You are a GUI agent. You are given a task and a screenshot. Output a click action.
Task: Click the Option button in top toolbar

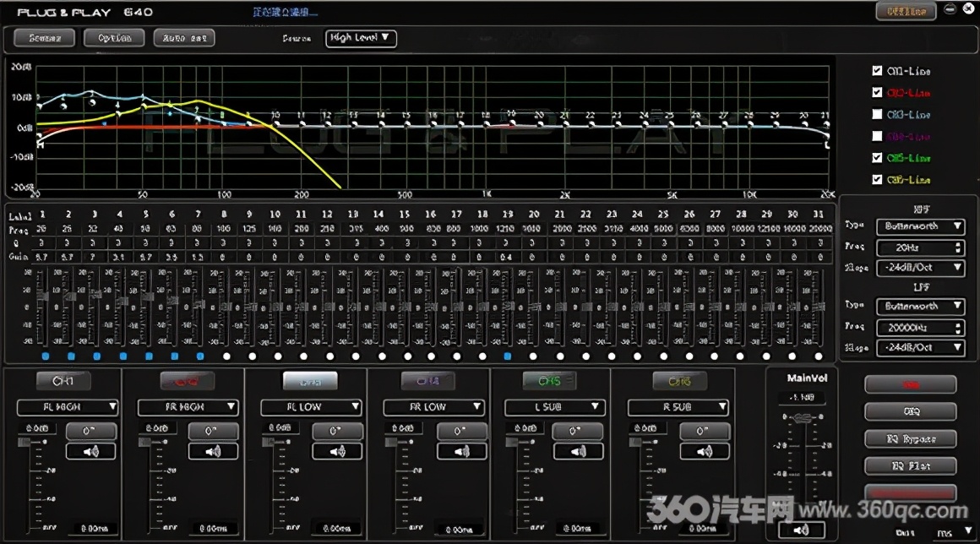point(114,38)
